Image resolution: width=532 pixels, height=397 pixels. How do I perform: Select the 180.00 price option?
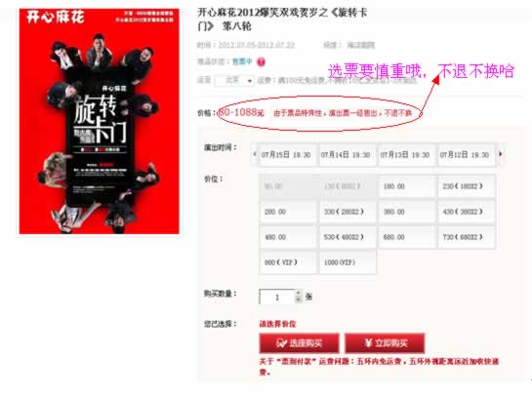click(406, 186)
